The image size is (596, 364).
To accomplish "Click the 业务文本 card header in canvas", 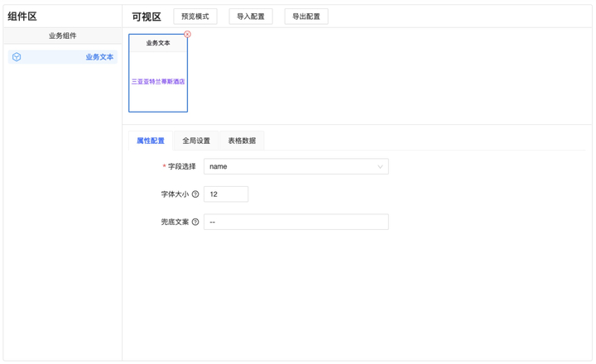I will pos(158,43).
